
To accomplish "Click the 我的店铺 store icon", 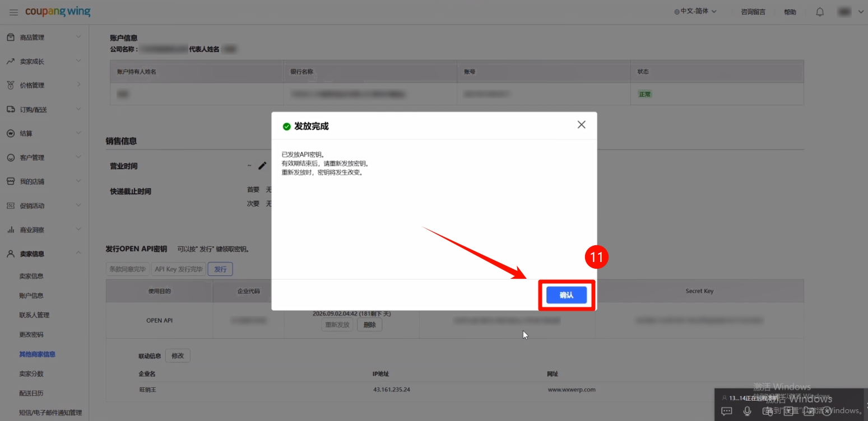I will click(x=10, y=182).
